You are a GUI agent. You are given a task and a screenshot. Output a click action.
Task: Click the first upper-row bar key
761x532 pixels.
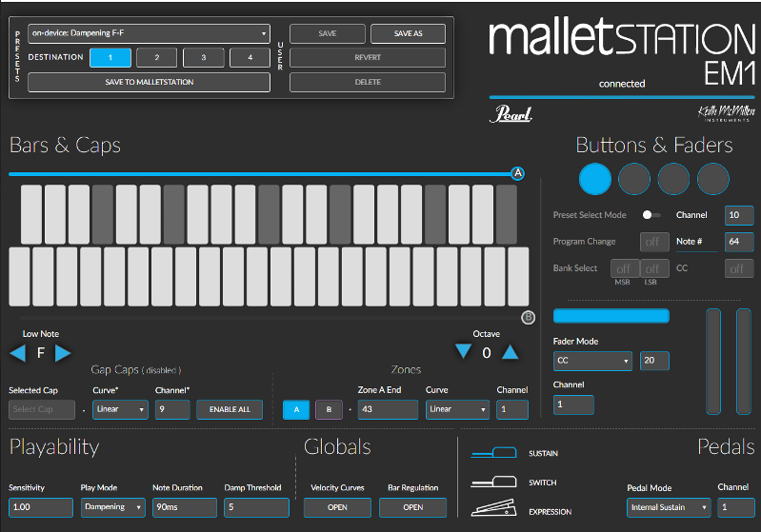coord(31,214)
